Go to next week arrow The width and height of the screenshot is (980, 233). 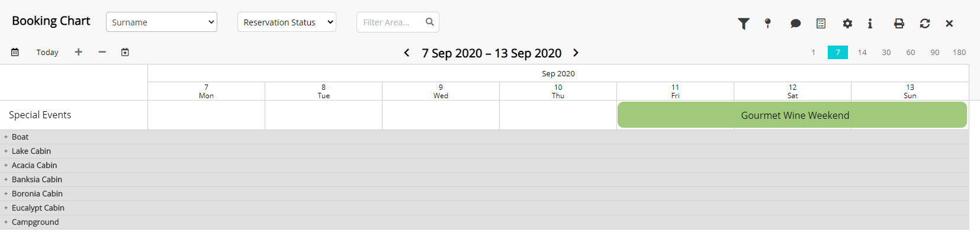click(x=576, y=53)
